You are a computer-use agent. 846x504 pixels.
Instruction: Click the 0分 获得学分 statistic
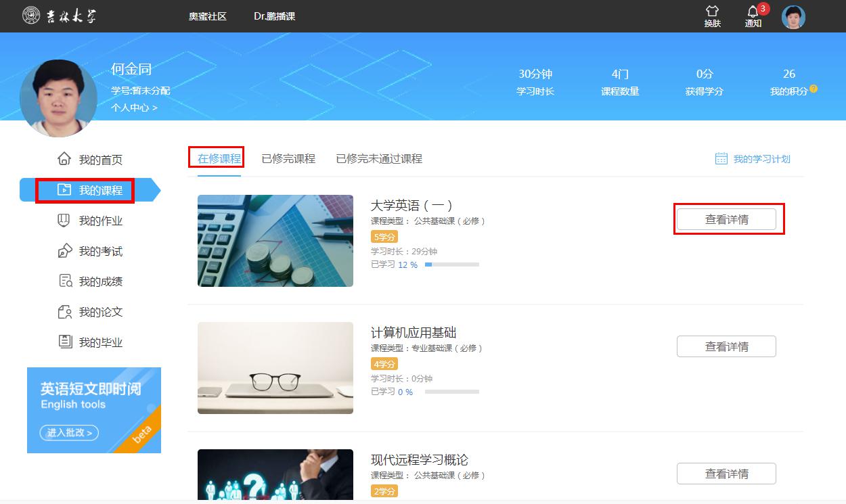(x=705, y=81)
